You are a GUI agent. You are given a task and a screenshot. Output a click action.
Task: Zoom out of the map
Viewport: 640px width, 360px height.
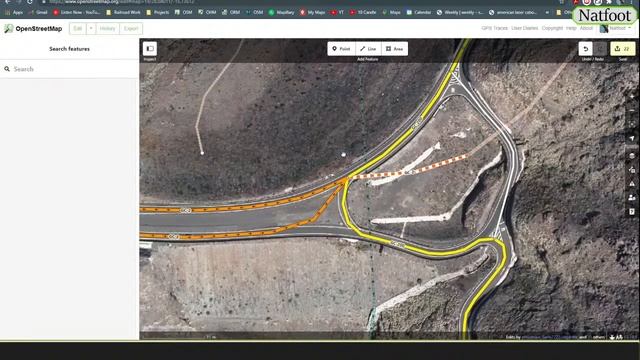(x=632, y=111)
